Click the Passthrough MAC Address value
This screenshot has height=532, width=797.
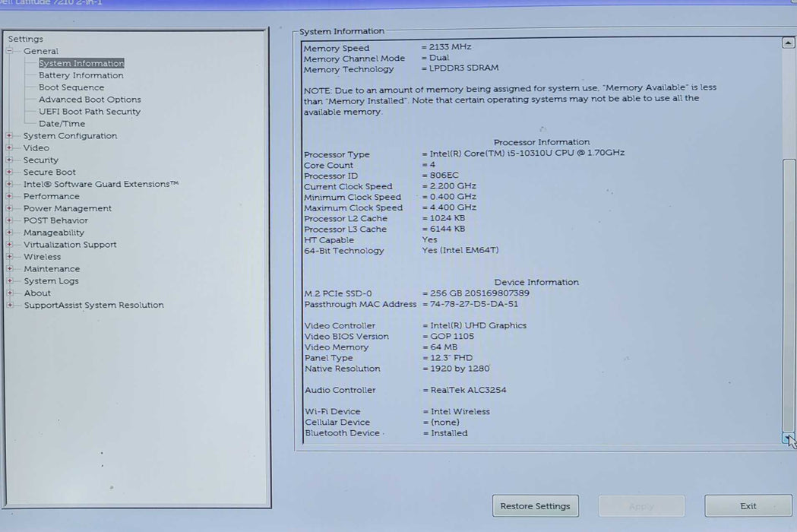click(x=474, y=304)
